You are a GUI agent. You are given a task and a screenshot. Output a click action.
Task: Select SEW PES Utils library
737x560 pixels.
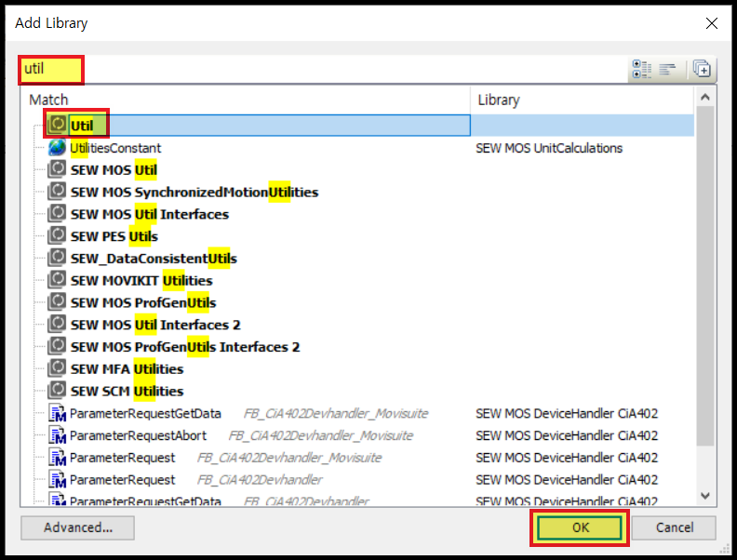point(114,236)
